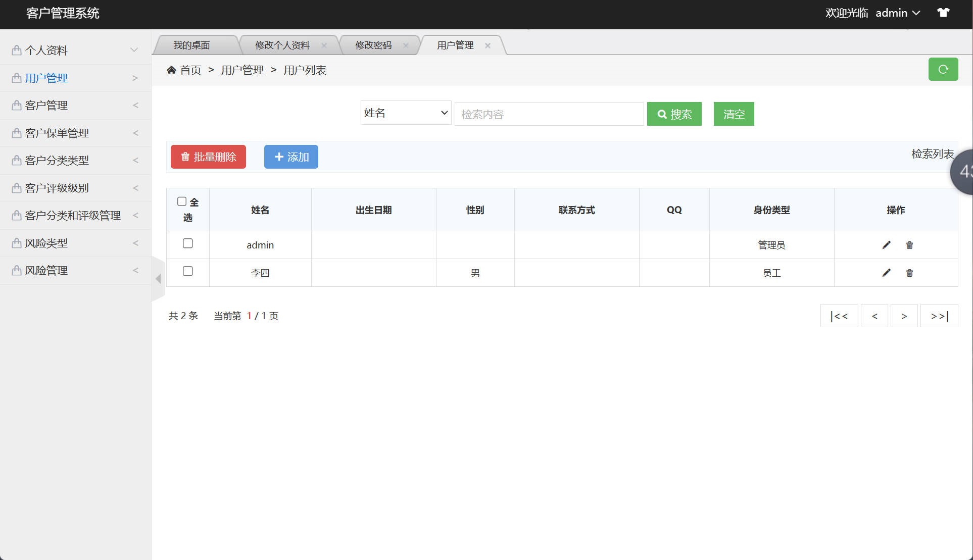Click the 清空 button to clear search
The height and width of the screenshot is (560, 973).
(734, 114)
